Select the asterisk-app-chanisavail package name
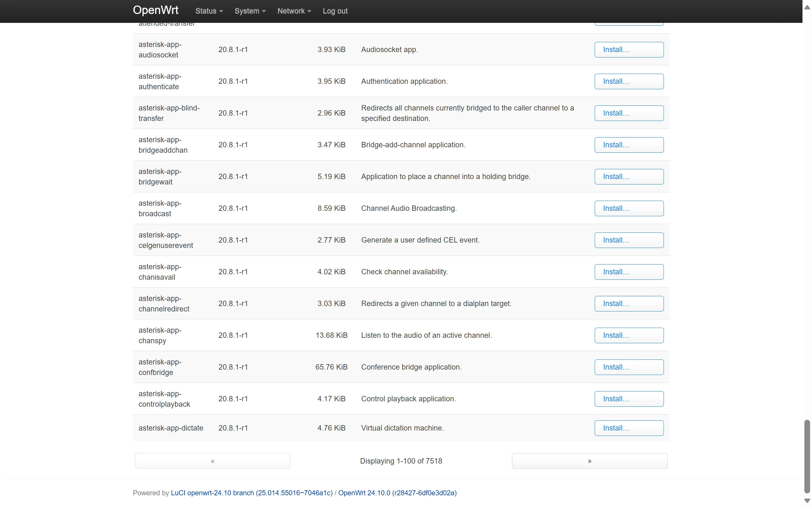 click(x=160, y=272)
